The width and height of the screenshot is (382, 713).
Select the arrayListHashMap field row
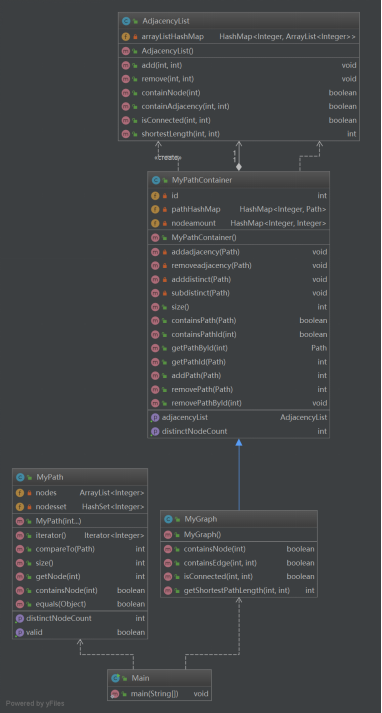(239, 36)
